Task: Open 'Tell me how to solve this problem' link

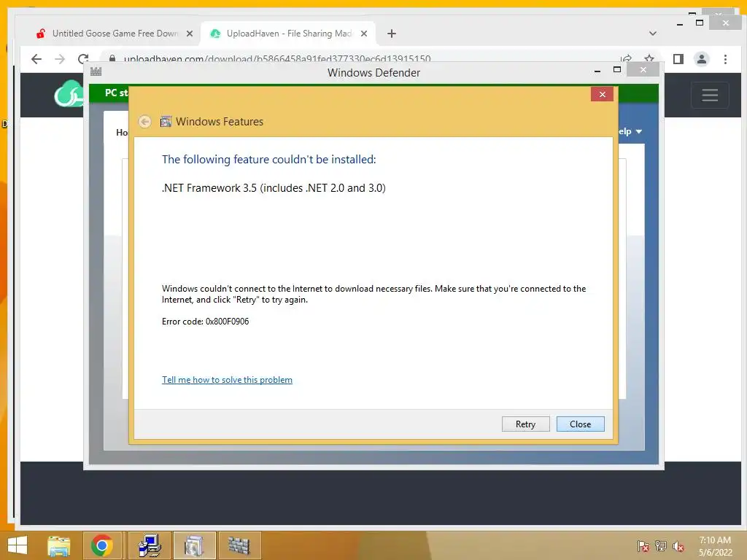Action: [x=228, y=379]
